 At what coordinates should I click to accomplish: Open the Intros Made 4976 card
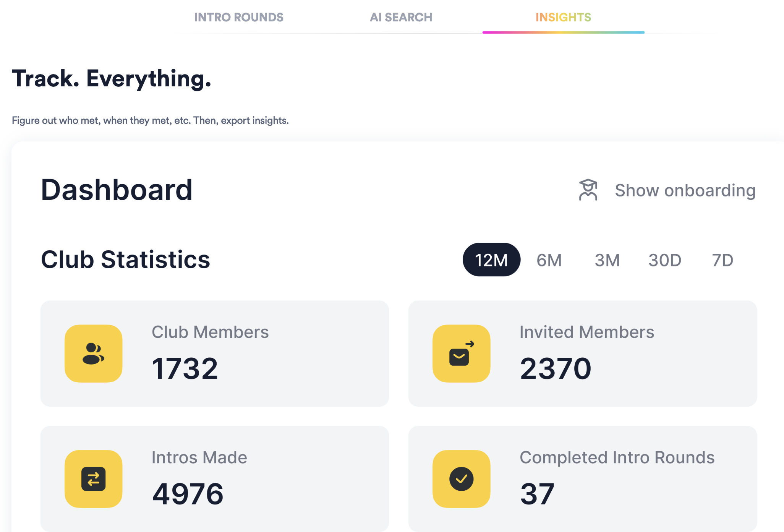coord(188,493)
